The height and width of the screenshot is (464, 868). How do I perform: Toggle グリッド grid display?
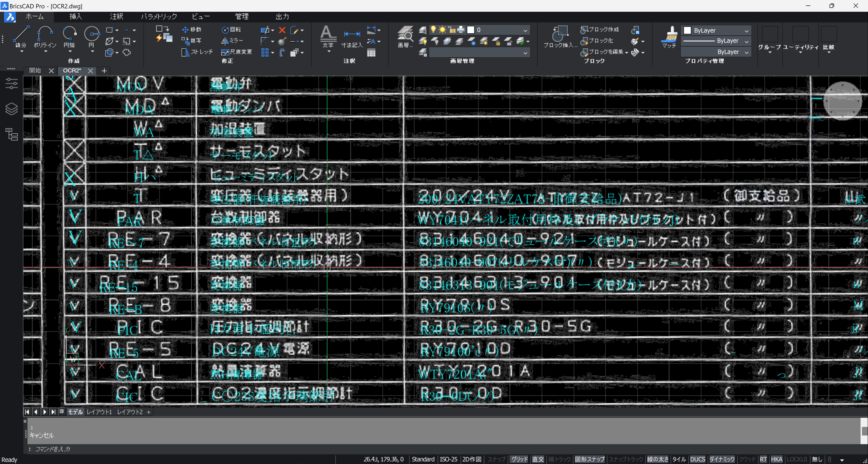click(x=519, y=459)
